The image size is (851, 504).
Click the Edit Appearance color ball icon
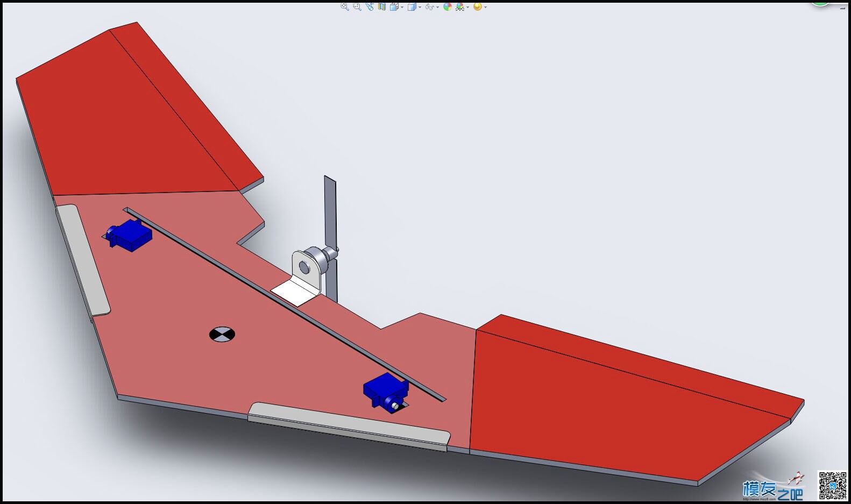(x=448, y=7)
